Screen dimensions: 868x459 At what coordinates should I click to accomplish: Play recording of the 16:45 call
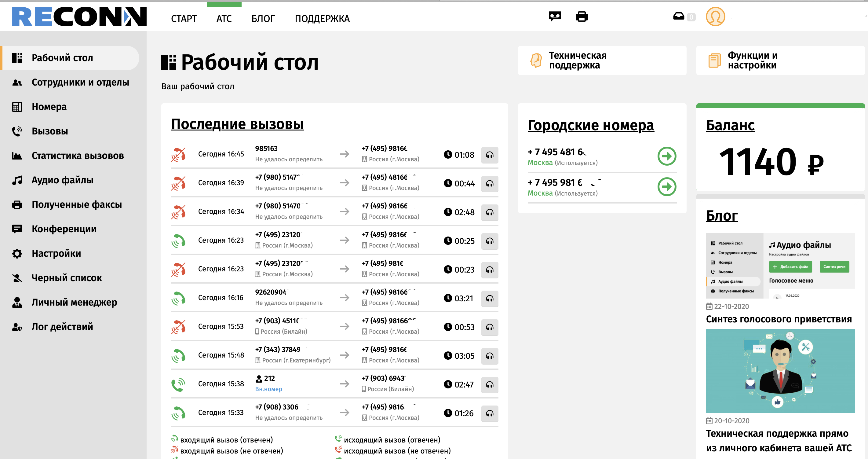489,155
